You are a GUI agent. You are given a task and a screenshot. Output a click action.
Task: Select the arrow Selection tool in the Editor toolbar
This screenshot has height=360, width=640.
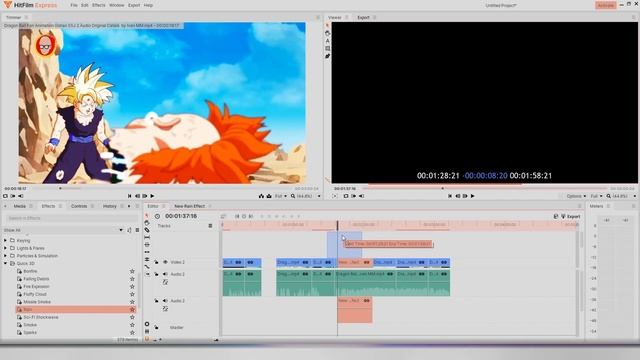tap(147, 216)
